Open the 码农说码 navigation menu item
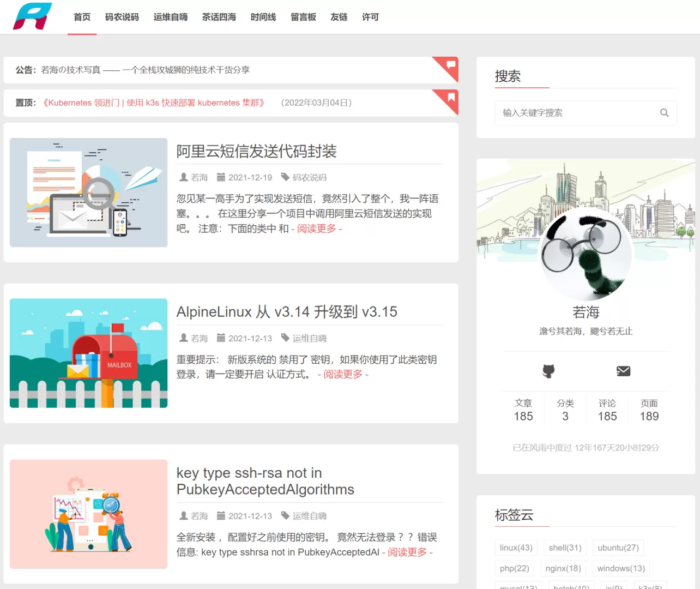The width and height of the screenshot is (700, 589). 122,17
